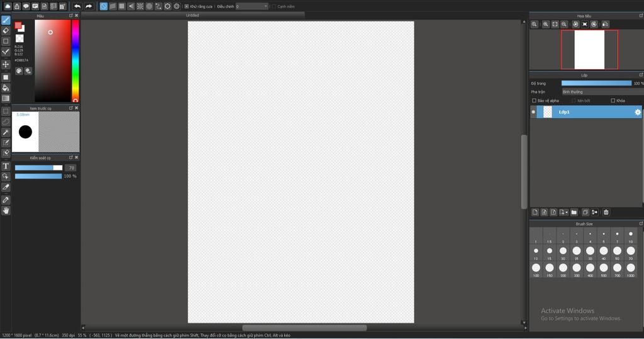Select the Eraser tool
This screenshot has width=644, height=339.
[x=6, y=30]
